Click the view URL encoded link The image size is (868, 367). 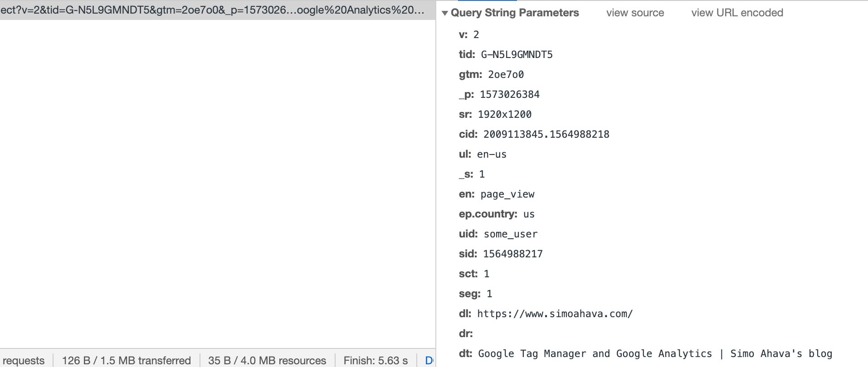click(737, 13)
